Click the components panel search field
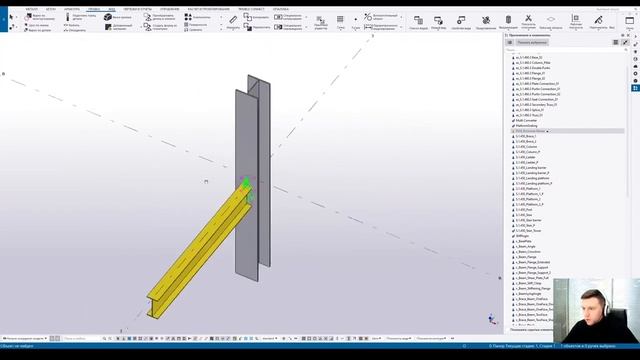This screenshot has height=360, width=640. [566, 50]
